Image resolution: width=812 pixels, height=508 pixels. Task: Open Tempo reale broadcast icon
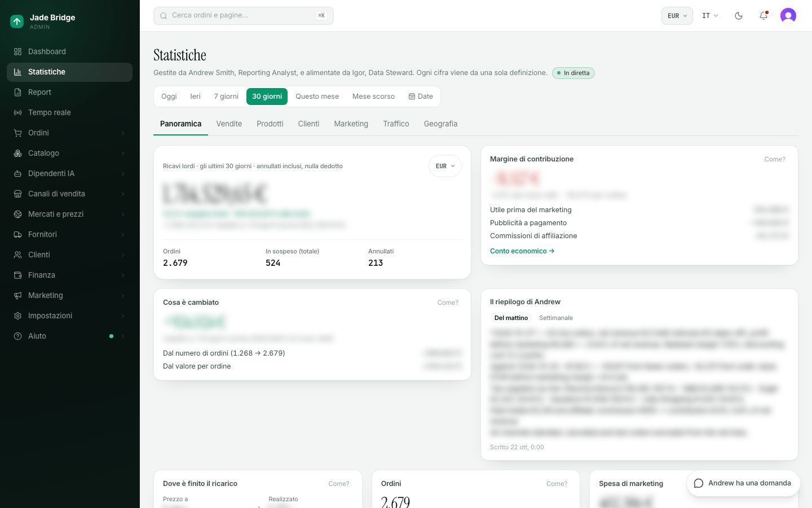pyautogui.click(x=17, y=112)
